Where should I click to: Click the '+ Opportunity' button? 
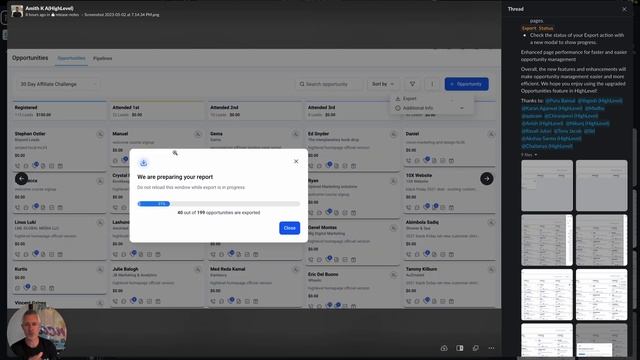[467, 84]
